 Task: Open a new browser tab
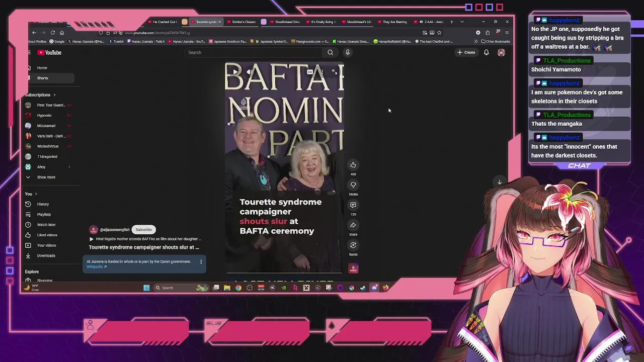(x=451, y=22)
